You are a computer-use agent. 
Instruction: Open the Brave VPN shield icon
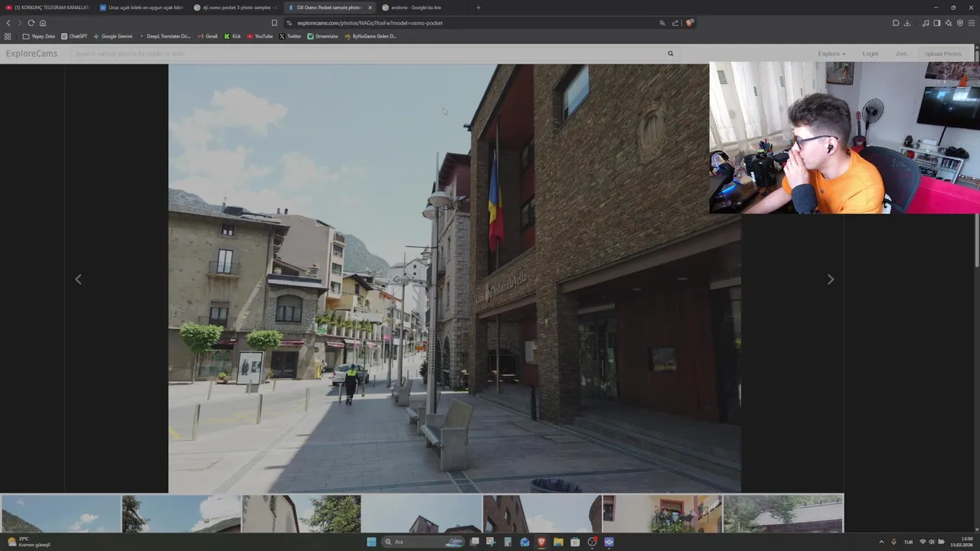[x=960, y=23]
